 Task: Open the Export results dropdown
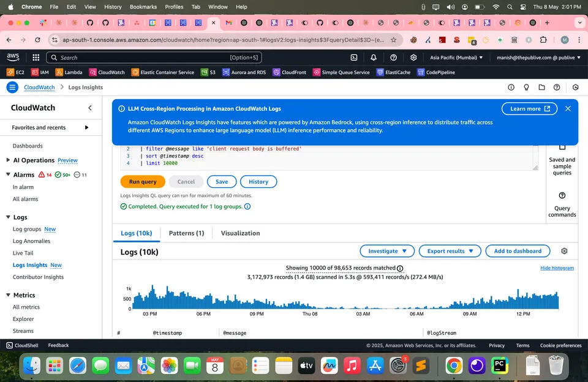pos(450,251)
